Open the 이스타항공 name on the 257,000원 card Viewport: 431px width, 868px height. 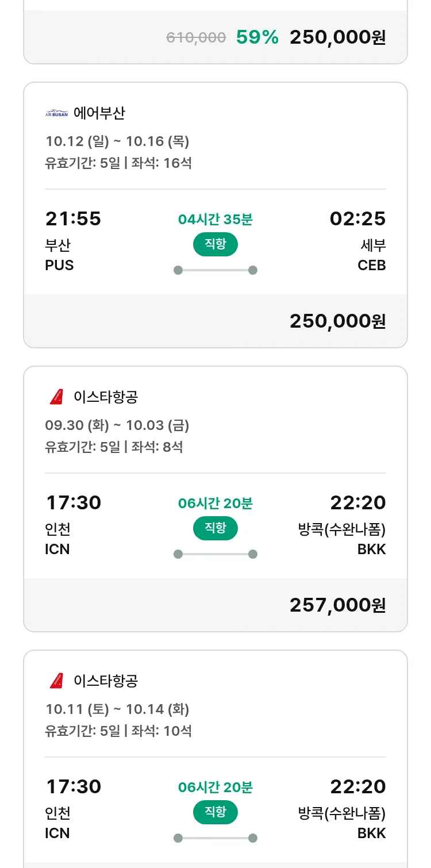click(x=106, y=397)
